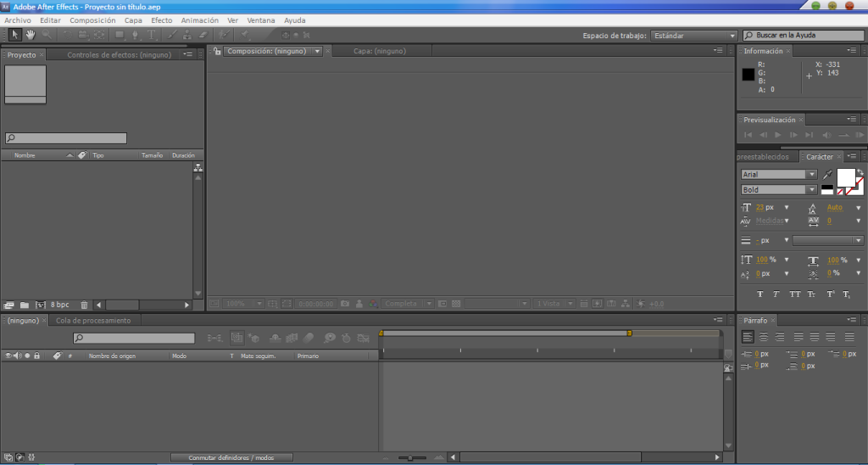Image resolution: width=868 pixels, height=465 pixels.
Task: Click the white fill color swatch
Action: coord(845,176)
